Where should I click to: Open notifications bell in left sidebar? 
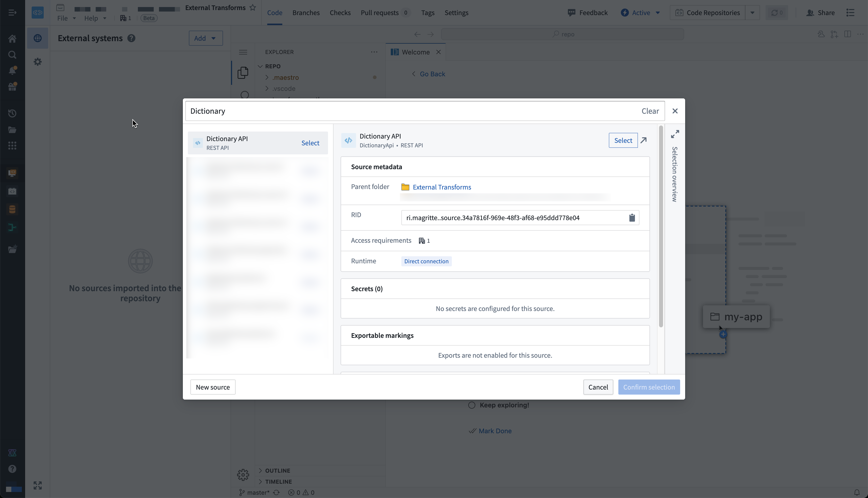12,71
